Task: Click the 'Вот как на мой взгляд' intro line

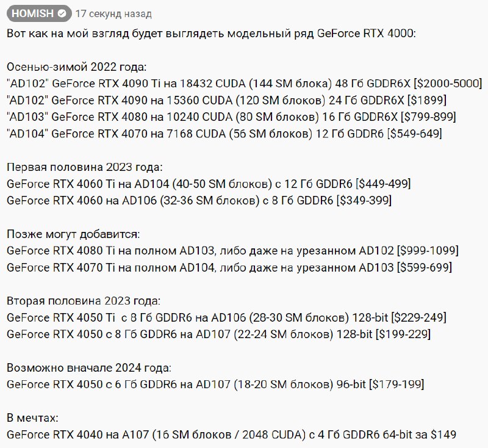Action: coord(211,34)
